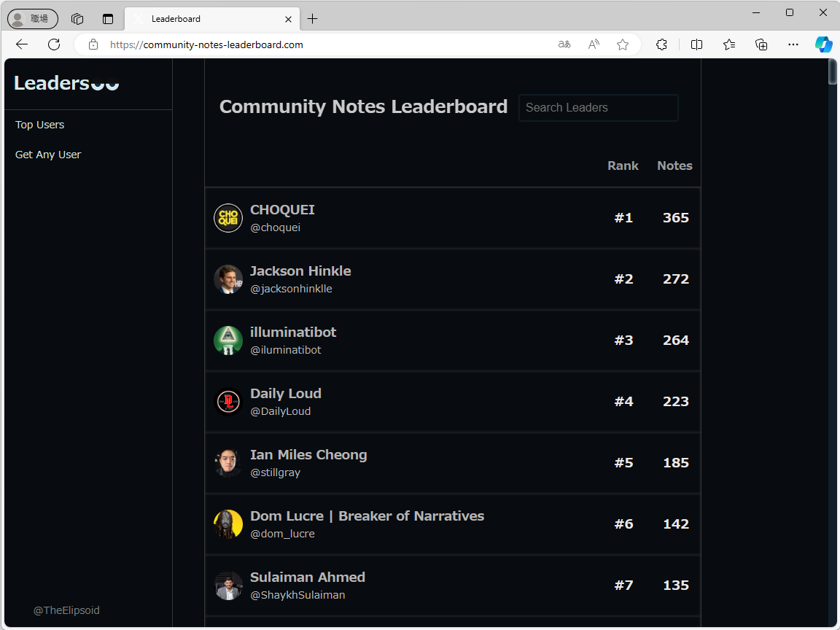Viewport: 840px width, 630px height.
Task: Toggle the split screen icon
Action: coord(696,44)
